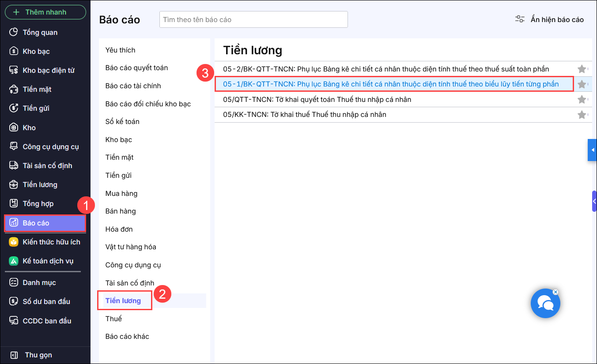
Task: Select Tiền mặt report category
Action: point(120,157)
